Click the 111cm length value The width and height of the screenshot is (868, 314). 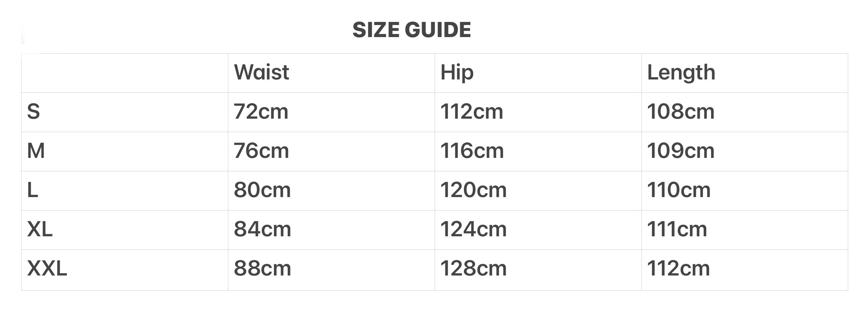tap(677, 229)
